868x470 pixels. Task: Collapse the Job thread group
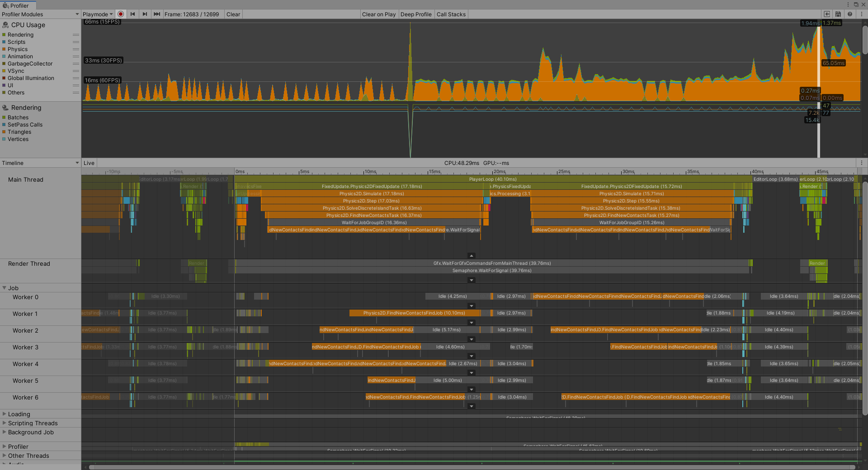pos(5,288)
